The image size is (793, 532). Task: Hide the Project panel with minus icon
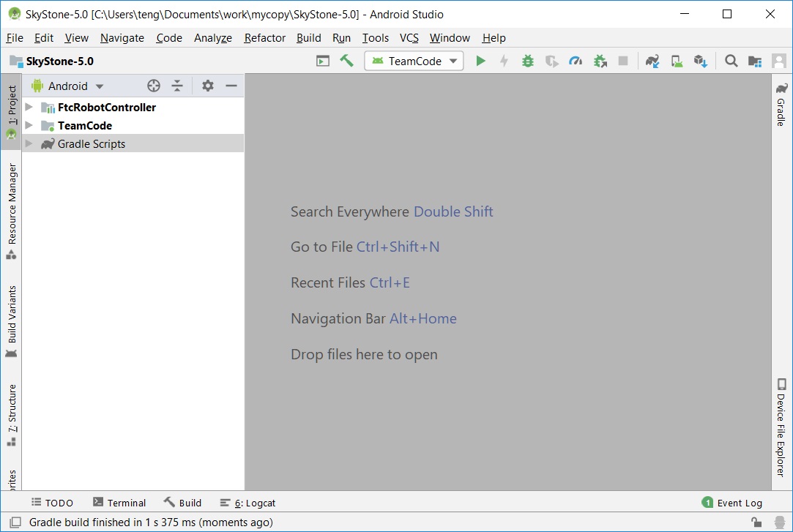pos(231,86)
